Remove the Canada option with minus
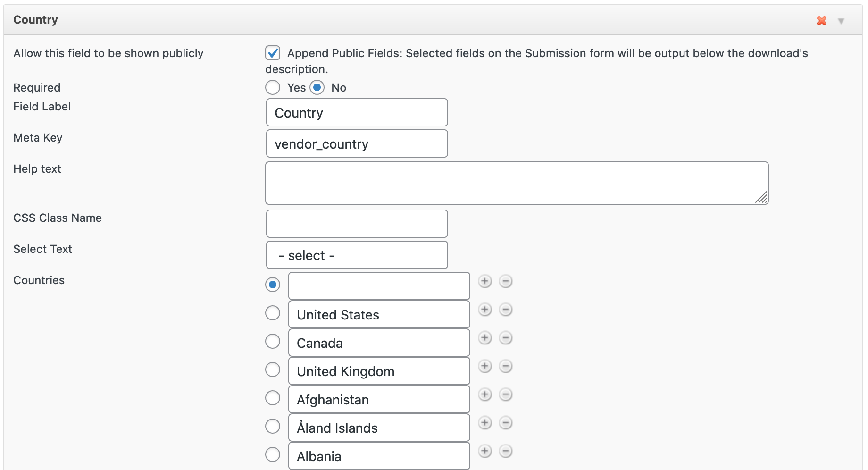Viewport: 868px width, 470px height. [x=506, y=338]
